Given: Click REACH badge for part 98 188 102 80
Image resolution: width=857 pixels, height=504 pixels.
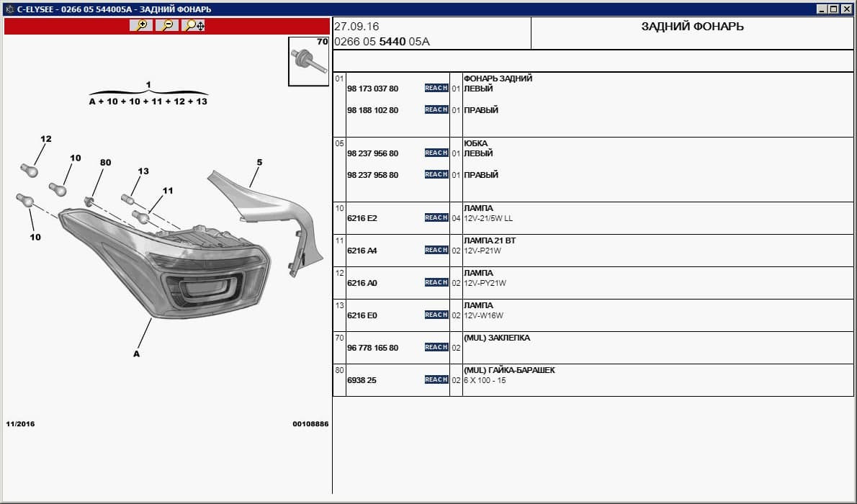Looking at the screenshot, I should point(436,109).
